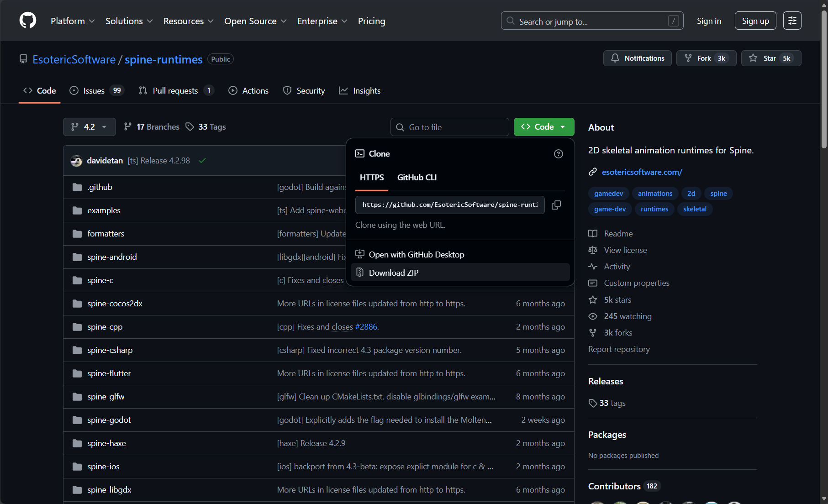Open the EsotericSoftware owner link

click(x=74, y=59)
